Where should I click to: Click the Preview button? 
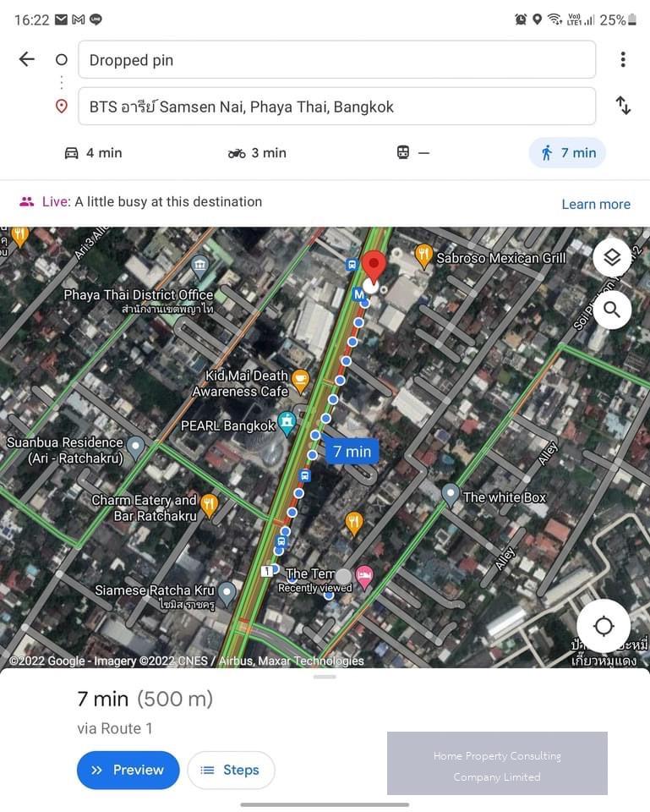pos(128,770)
